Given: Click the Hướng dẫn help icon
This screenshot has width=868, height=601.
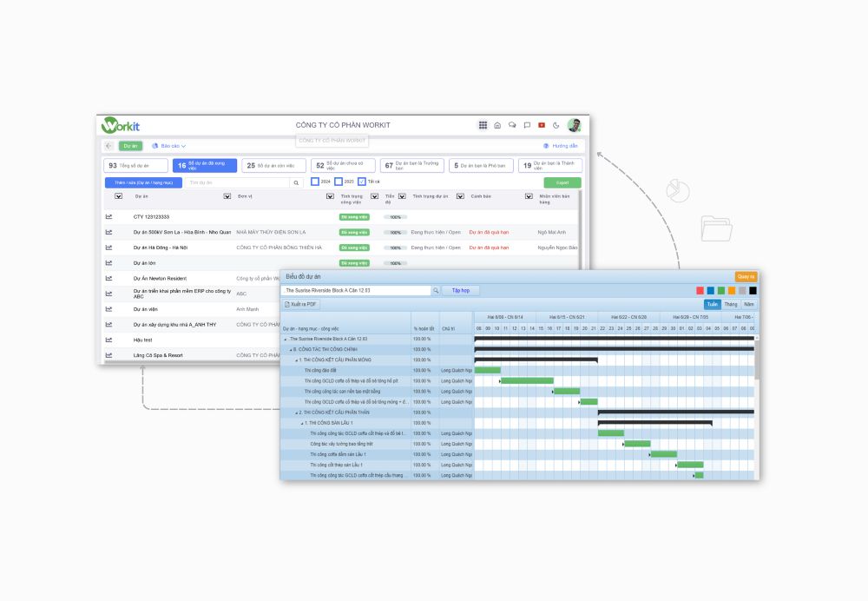Looking at the screenshot, I should point(546,146).
